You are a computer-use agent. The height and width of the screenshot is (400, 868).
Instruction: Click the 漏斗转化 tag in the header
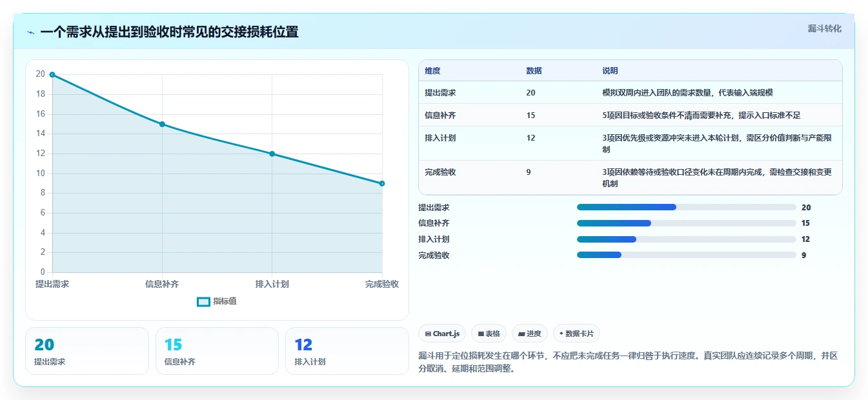coord(825,28)
